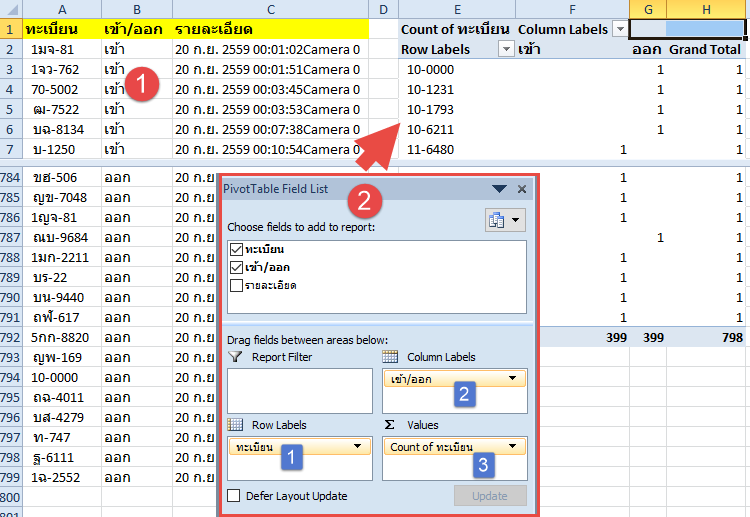Select row 792 header
The width and height of the screenshot is (750, 517).
[11, 337]
